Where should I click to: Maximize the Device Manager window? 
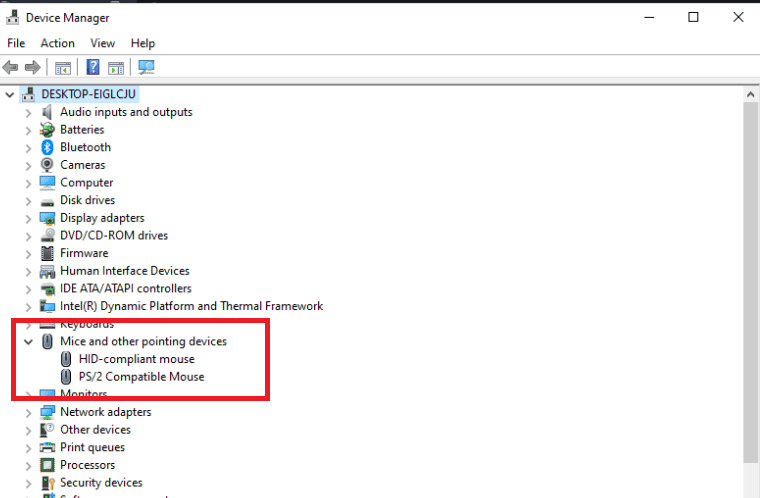coord(693,17)
